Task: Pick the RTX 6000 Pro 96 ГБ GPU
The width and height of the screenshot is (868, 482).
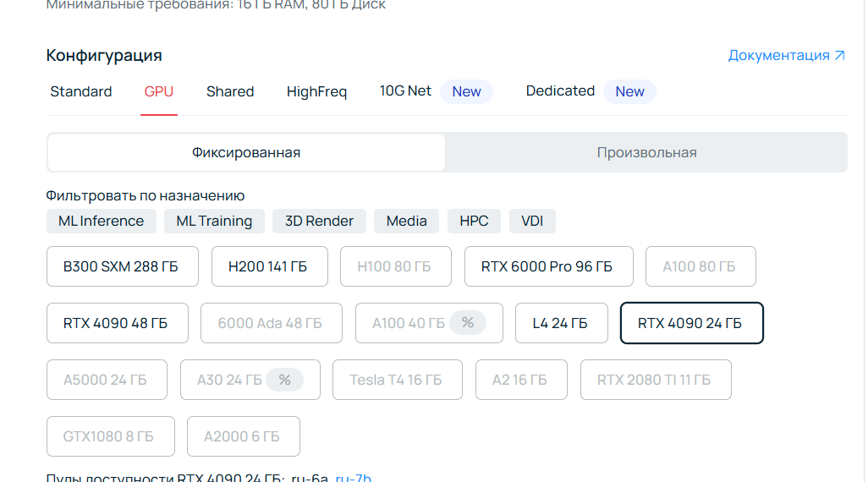Action: [548, 266]
